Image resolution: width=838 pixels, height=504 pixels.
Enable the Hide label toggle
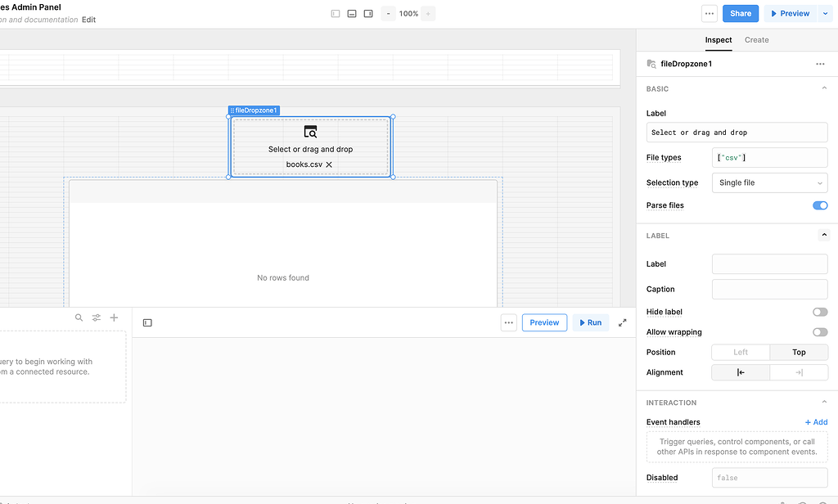(819, 312)
